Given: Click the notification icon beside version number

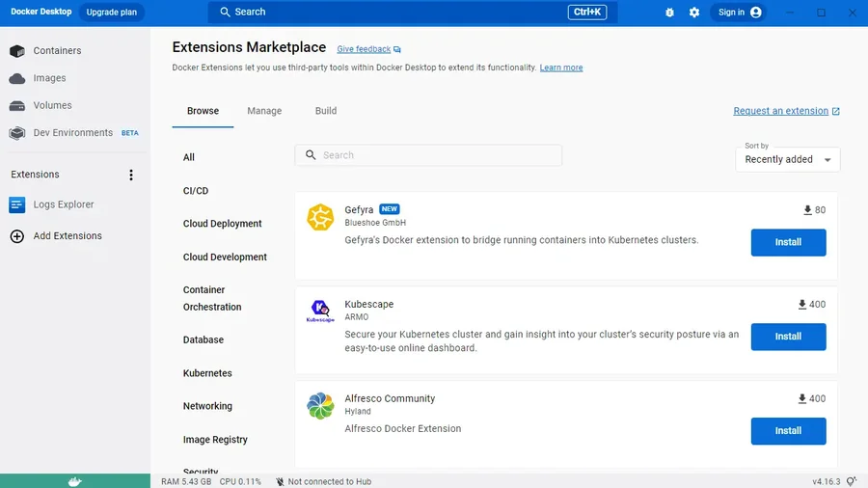Looking at the screenshot, I should click(x=852, y=481).
